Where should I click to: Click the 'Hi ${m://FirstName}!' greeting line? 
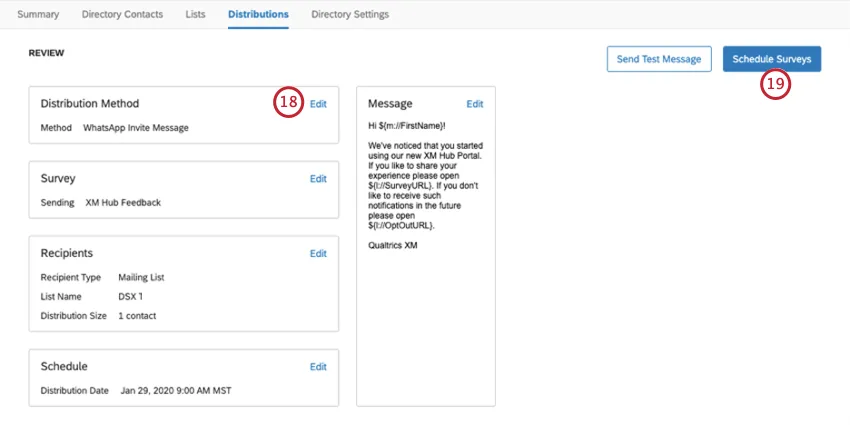pyautogui.click(x=407, y=126)
